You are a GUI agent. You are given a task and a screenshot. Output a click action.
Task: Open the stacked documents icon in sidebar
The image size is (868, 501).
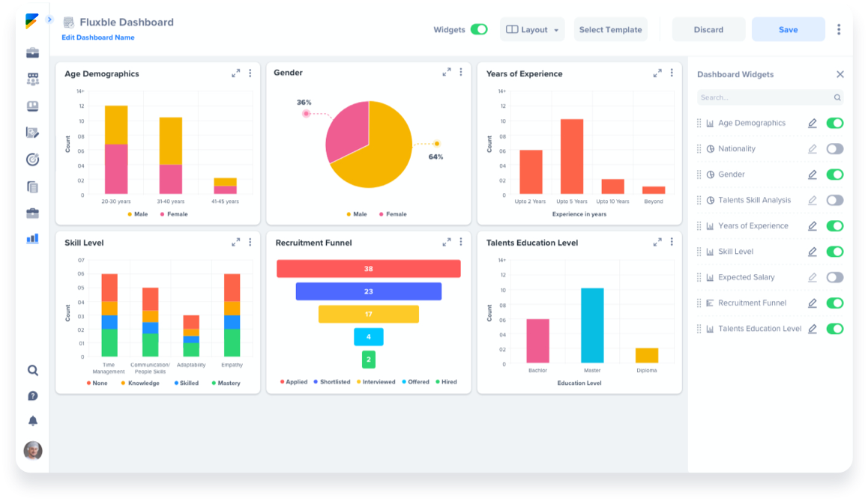coord(33,187)
